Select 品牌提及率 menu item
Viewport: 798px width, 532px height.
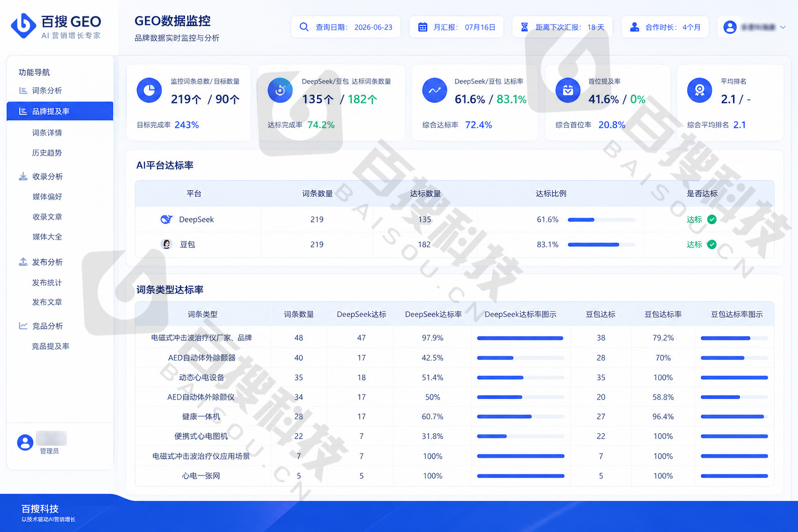(x=60, y=111)
